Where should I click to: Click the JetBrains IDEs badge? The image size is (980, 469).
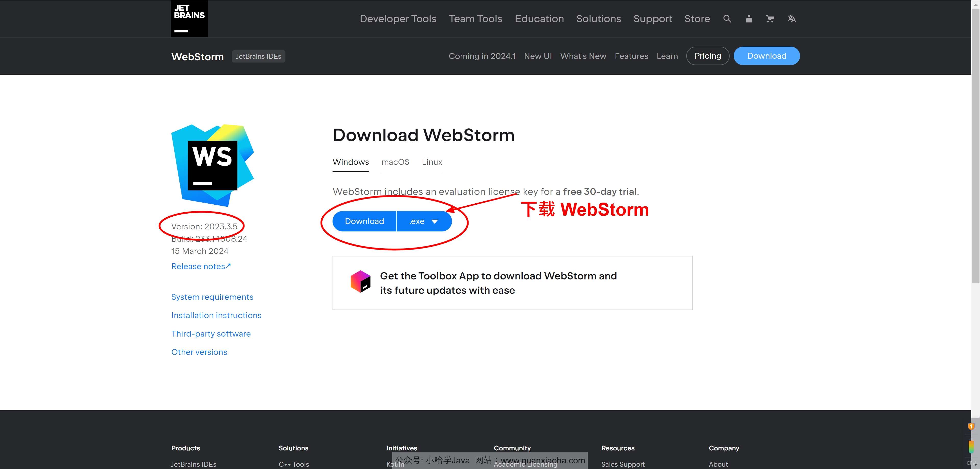coord(258,56)
